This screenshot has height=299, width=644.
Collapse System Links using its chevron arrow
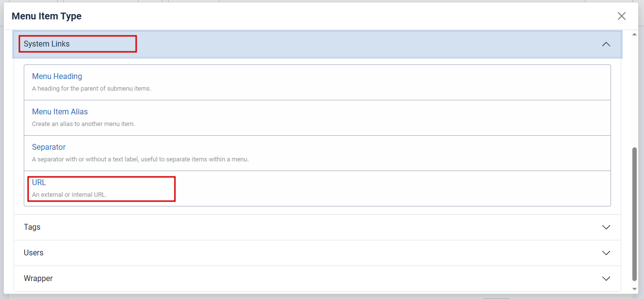(606, 44)
